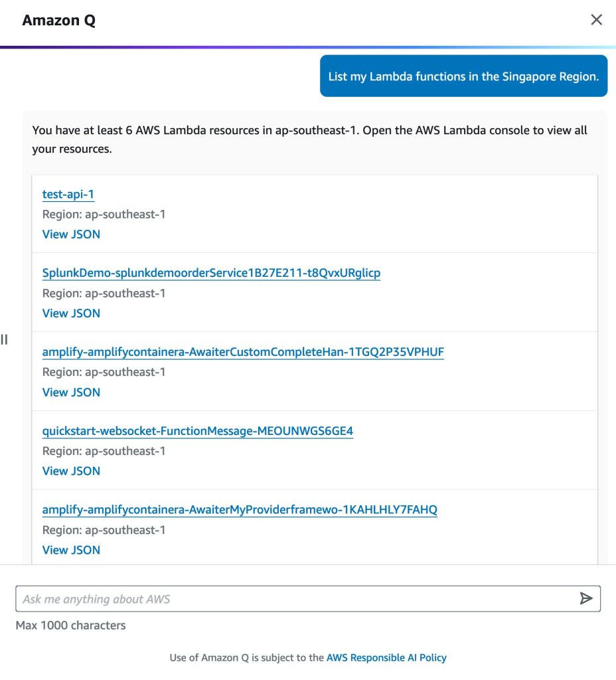Viewport: 616px width, 680px height.
Task: Open the AwaiterMyProviderframewo amplify function link
Action: pyautogui.click(x=240, y=510)
